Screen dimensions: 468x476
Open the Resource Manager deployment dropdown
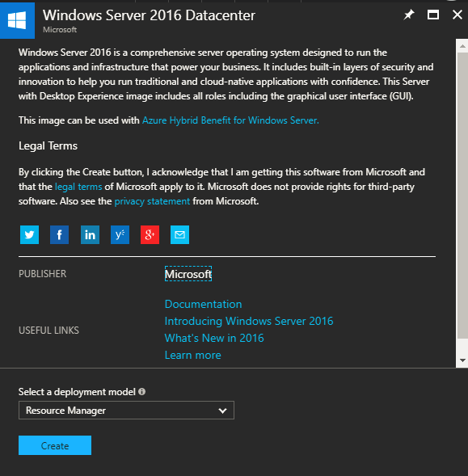coord(126,411)
